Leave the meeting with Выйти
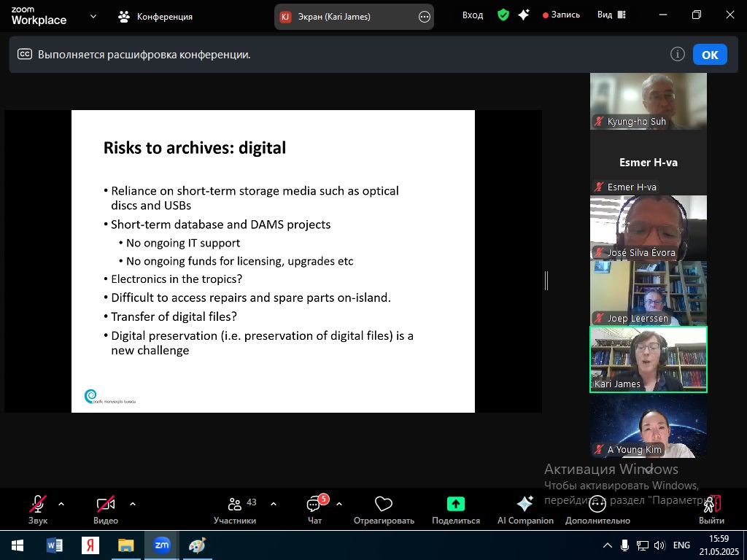Viewport: 747px width, 560px height. tap(711, 509)
